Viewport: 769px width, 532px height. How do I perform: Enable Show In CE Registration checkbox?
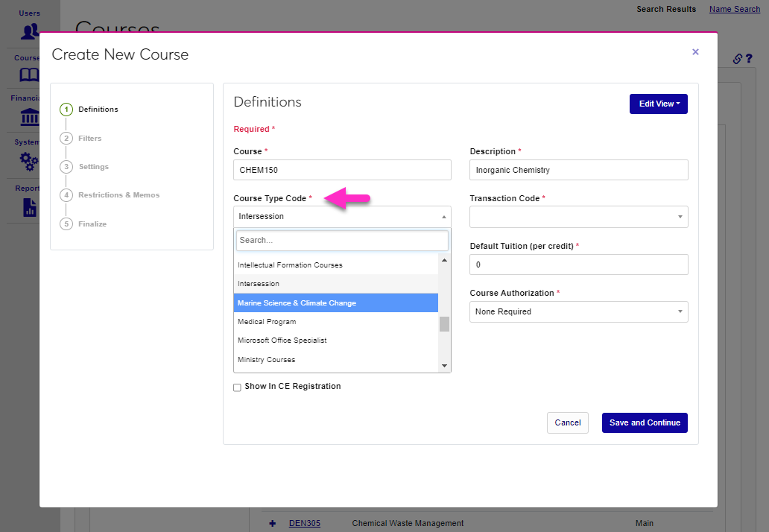click(237, 387)
